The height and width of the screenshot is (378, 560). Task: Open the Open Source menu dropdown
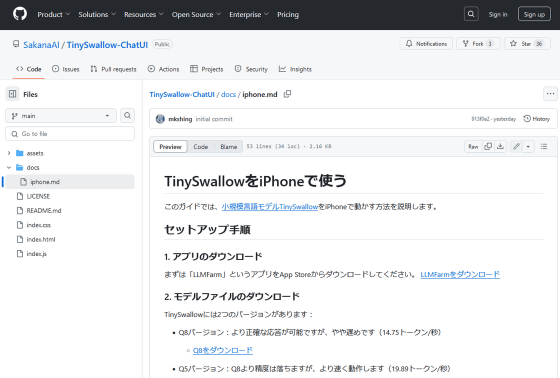point(196,14)
